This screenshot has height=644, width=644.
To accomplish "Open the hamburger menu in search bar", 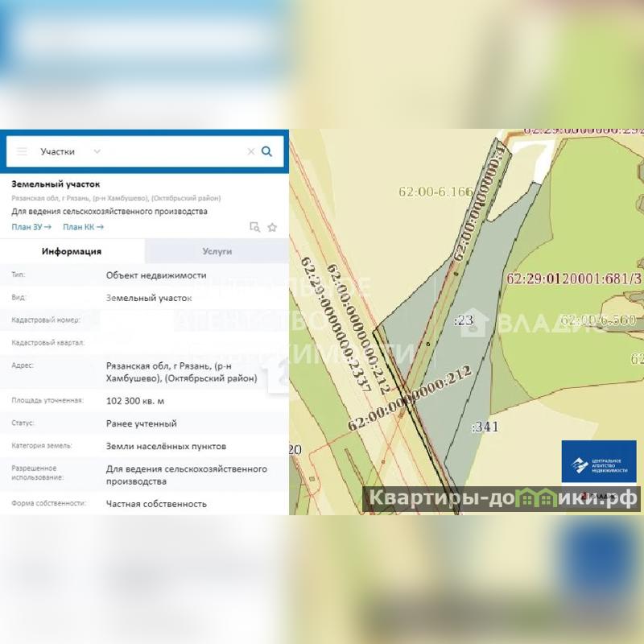I will point(22,151).
